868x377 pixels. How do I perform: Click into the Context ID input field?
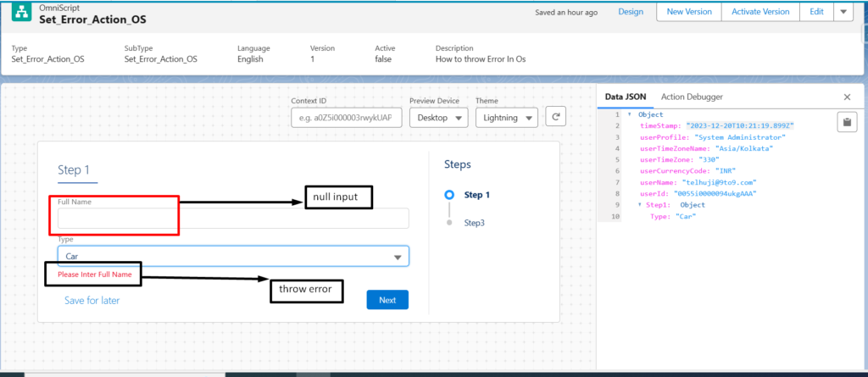pos(347,118)
